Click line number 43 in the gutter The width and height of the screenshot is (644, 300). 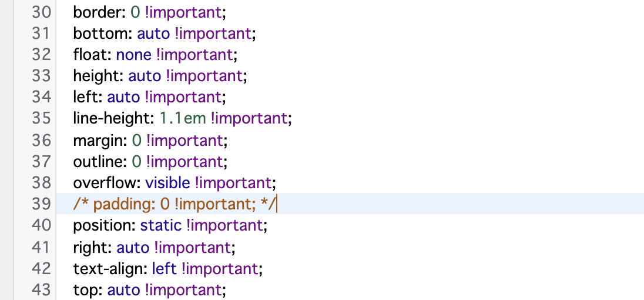tap(41, 289)
